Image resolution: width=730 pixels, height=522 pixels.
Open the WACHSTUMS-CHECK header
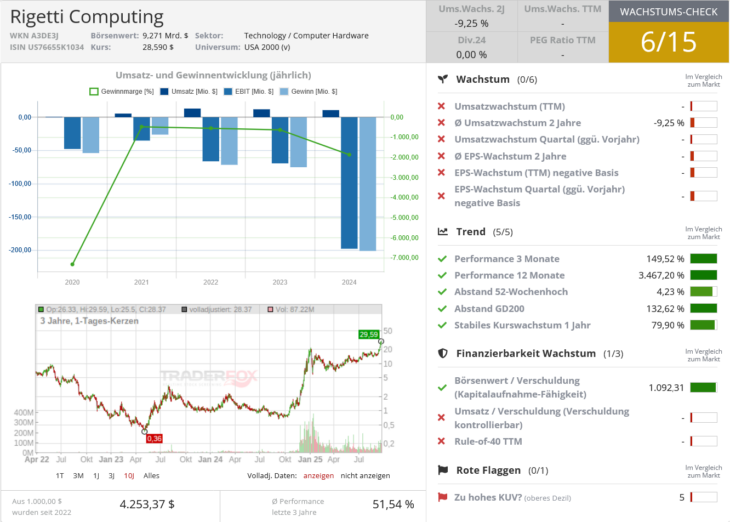pyautogui.click(x=669, y=12)
